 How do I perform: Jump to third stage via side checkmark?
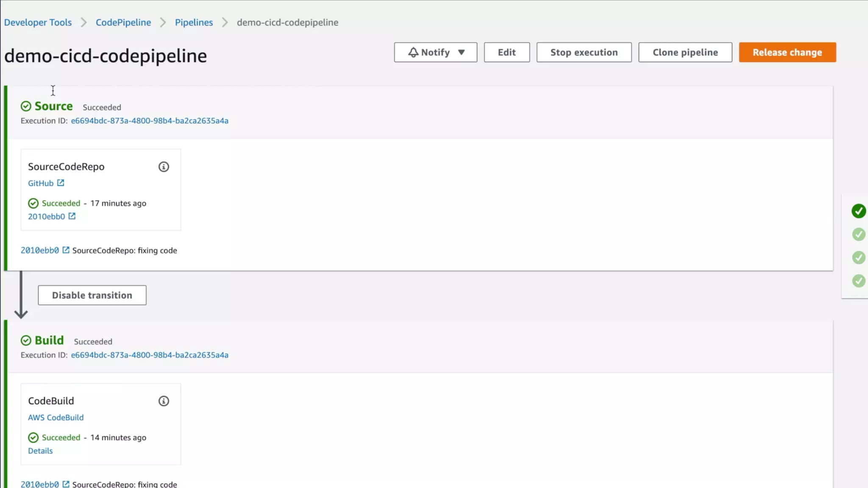[x=859, y=257]
